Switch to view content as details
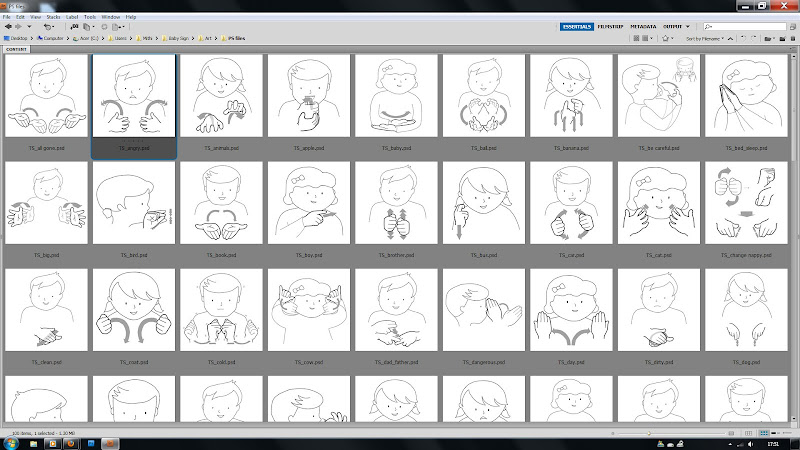 pyautogui.click(x=774, y=433)
